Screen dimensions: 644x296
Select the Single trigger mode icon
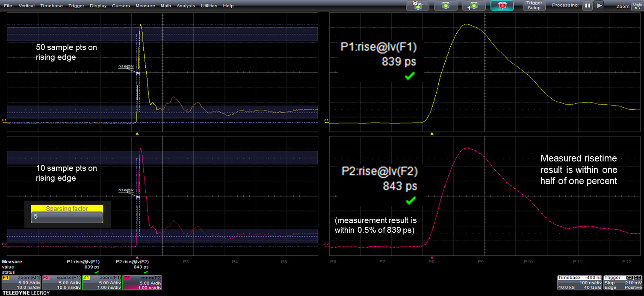click(474, 6)
